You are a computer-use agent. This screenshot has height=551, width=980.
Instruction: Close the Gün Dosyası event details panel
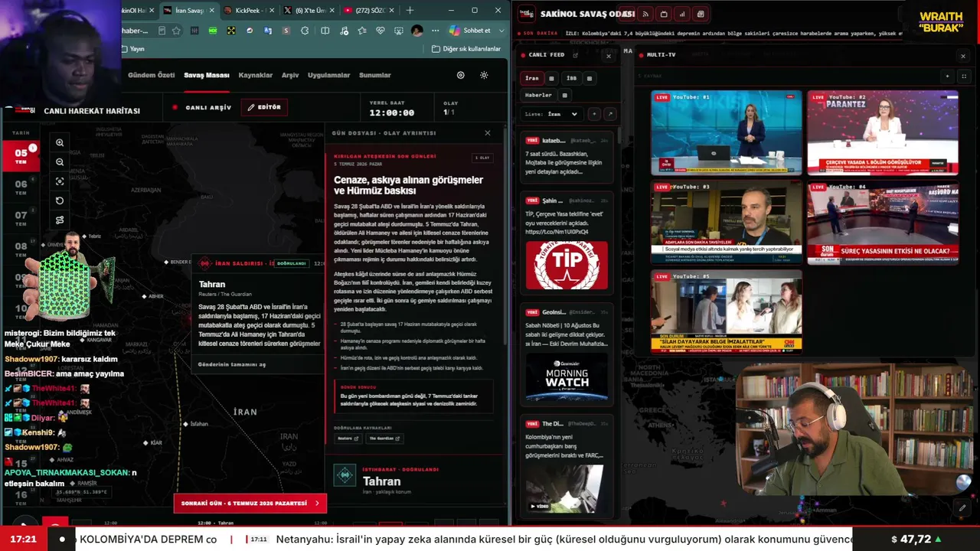coord(488,133)
